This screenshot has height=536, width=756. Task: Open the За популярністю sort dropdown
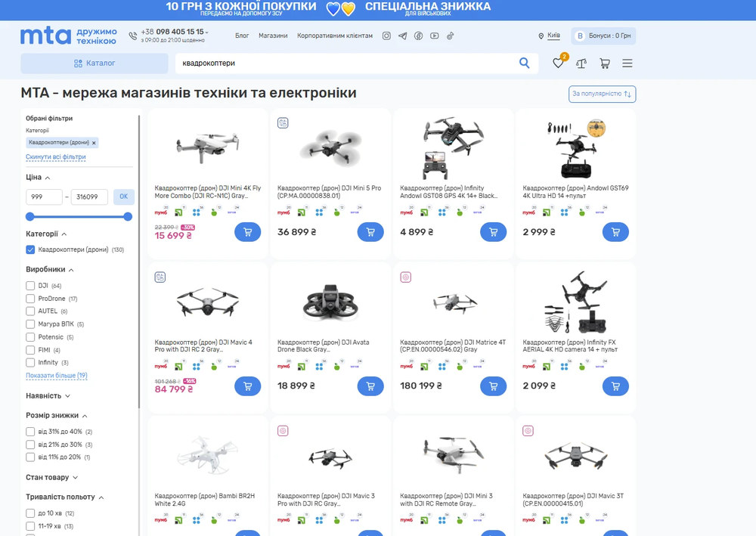point(602,94)
